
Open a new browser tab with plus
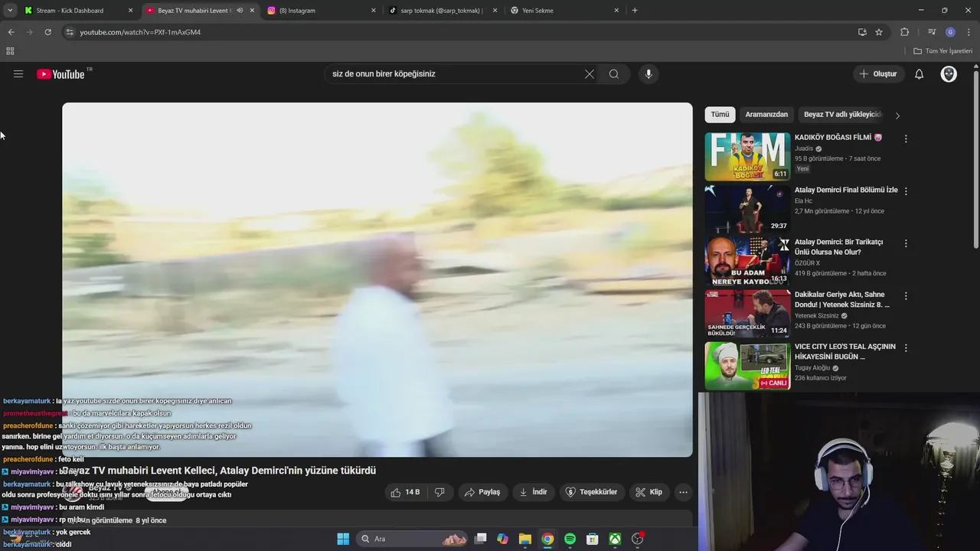click(x=635, y=11)
